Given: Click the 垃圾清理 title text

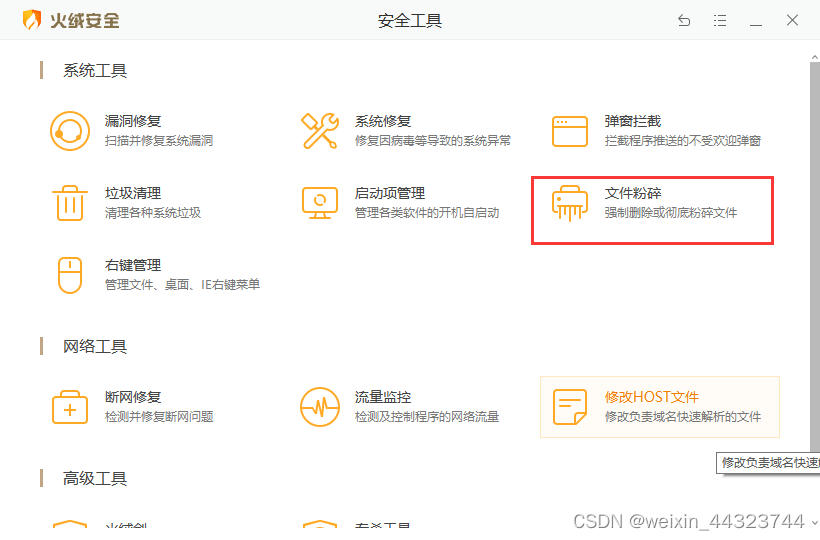Looking at the screenshot, I should coord(133,193).
